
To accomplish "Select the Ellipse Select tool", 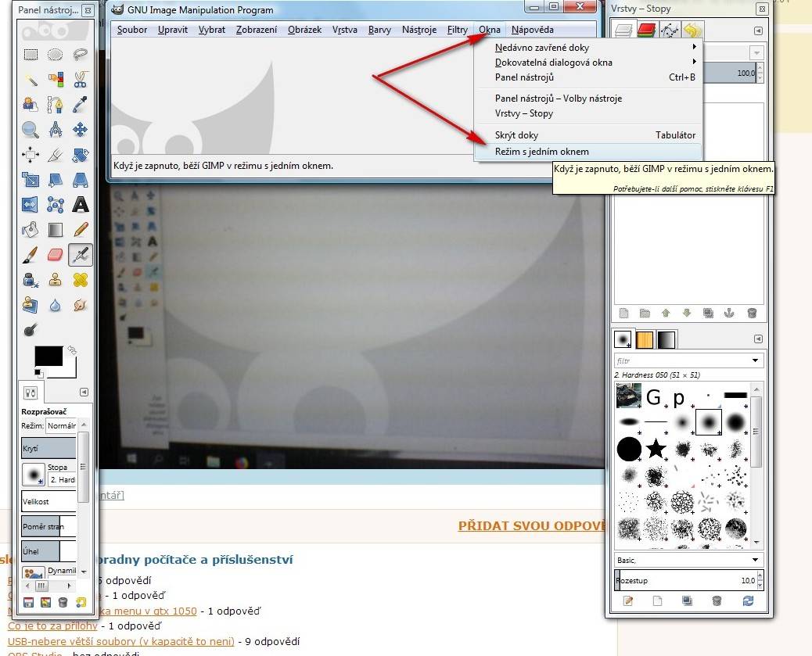I will click(x=56, y=55).
